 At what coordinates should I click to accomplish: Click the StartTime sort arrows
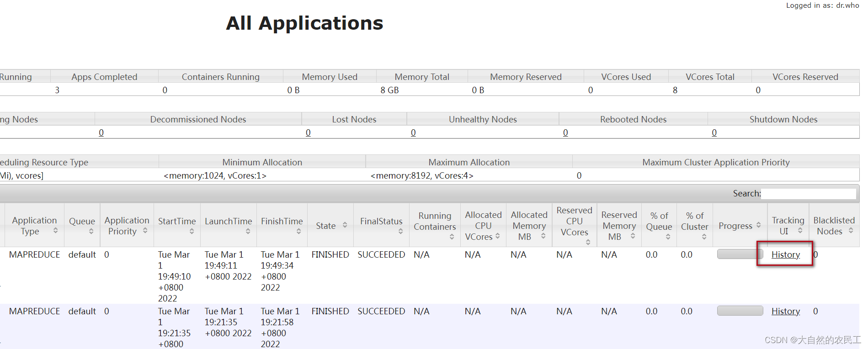click(x=192, y=232)
